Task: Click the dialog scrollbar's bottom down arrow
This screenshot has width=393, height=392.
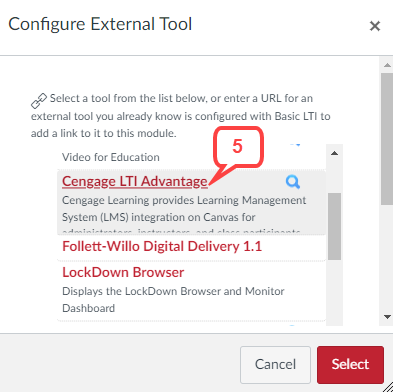Action: (x=387, y=317)
